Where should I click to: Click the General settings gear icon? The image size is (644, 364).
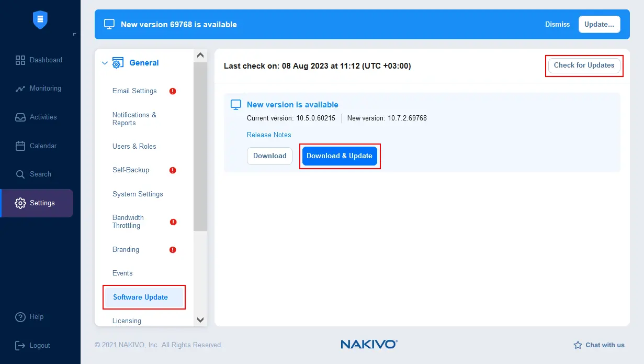pos(118,63)
